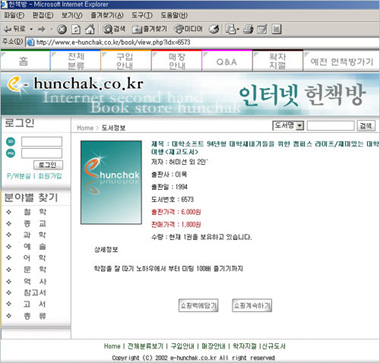Click the book search text field
Image resolution: width=380 pixels, height=363 pixels.
[x=331, y=126]
